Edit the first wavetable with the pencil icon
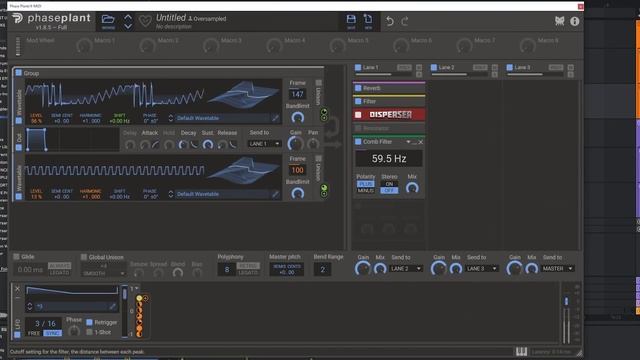This screenshot has height=360, width=640. (x=276, y=118)
